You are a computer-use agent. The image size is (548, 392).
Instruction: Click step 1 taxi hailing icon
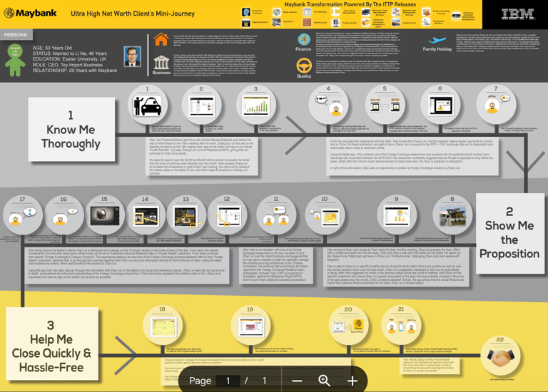tap(148, 105)
